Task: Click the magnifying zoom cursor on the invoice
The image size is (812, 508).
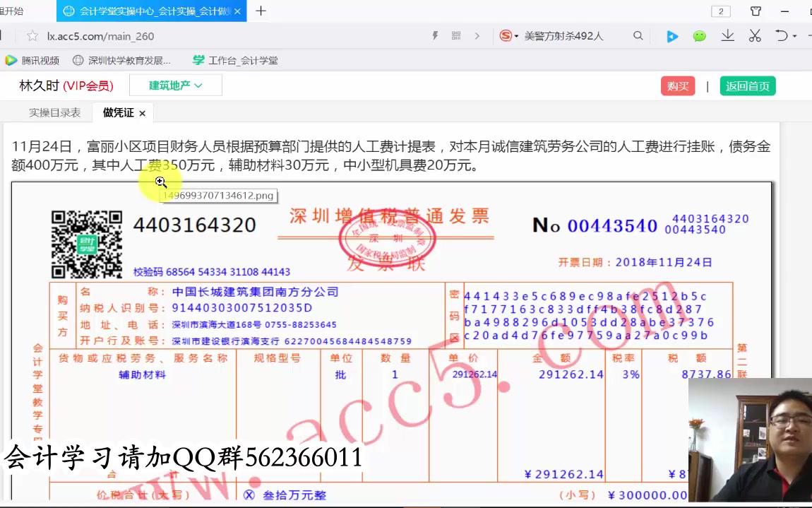Action: pyautogui.click(x=161, y=182)
